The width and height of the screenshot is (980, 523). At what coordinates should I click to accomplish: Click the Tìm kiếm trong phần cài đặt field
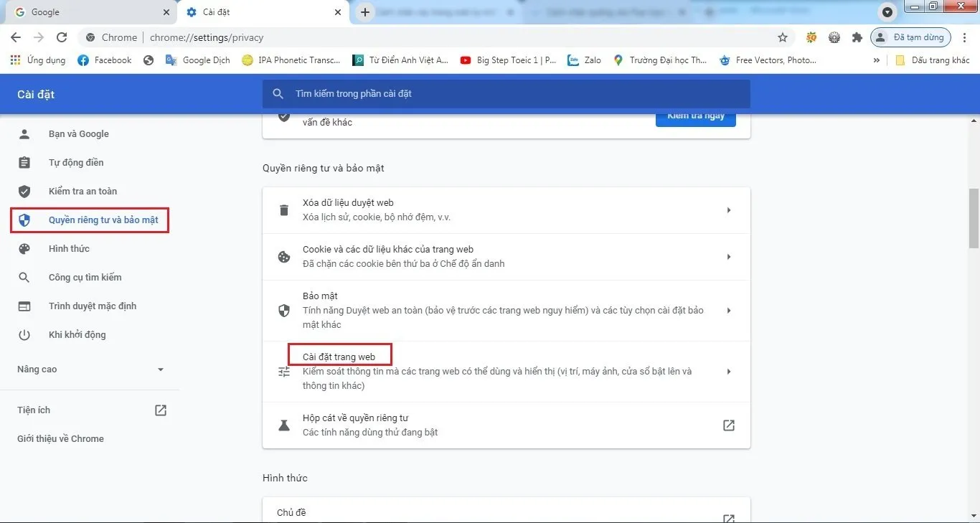click(507, 94)
